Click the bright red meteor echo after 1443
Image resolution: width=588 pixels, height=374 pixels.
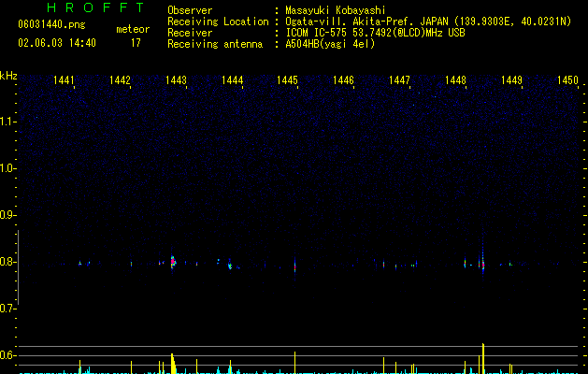tap(173, 262)
